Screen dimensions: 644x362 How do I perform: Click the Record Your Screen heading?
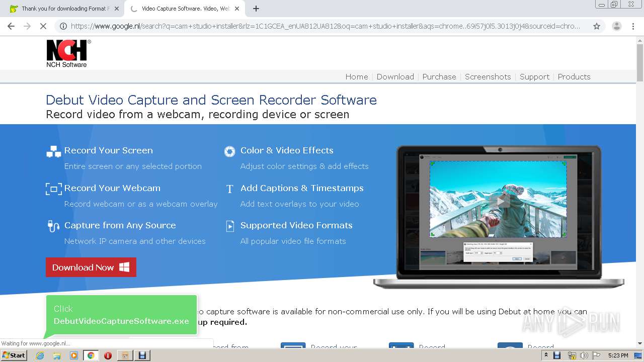109,150
